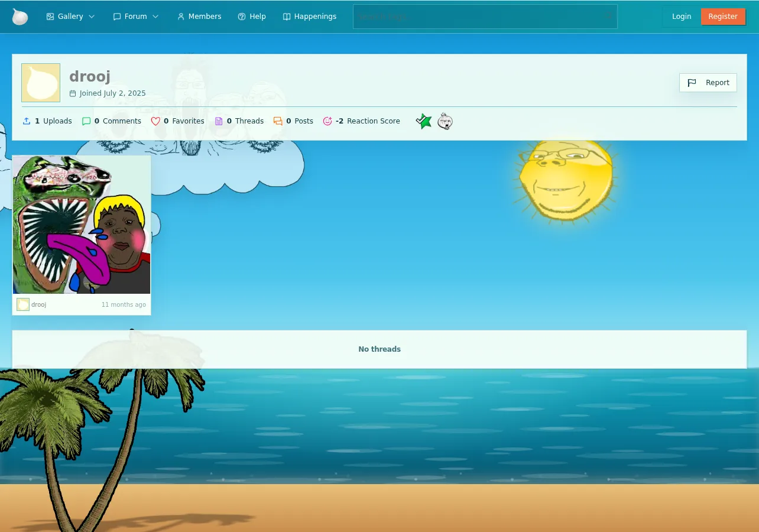This screenshot has width=759, height=532.
Task: Click drooj's large profile avatar
Action: pyautogui.click(x=41, y=83)
